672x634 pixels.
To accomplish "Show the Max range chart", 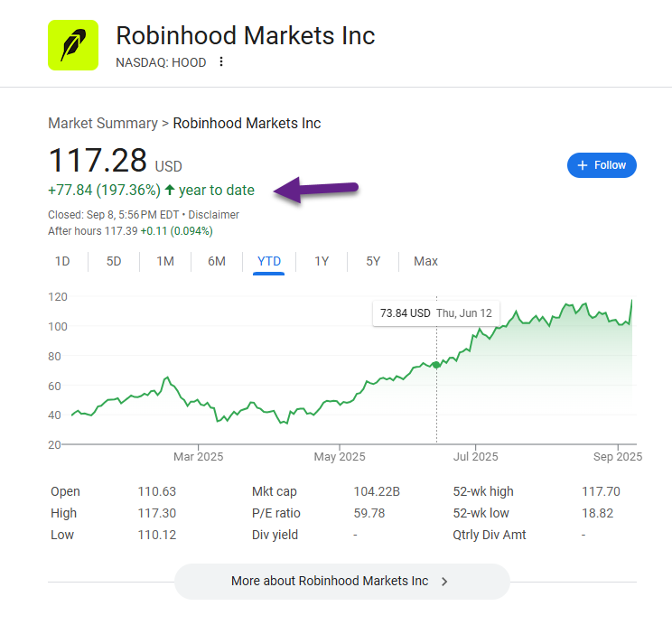I will pyautogui.click(x=425, y=261).
